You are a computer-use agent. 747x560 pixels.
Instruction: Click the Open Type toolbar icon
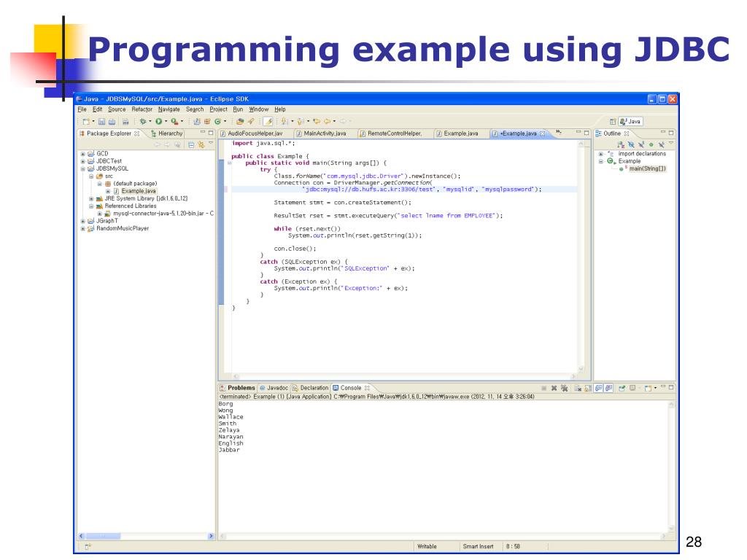(x=240, y=122)
